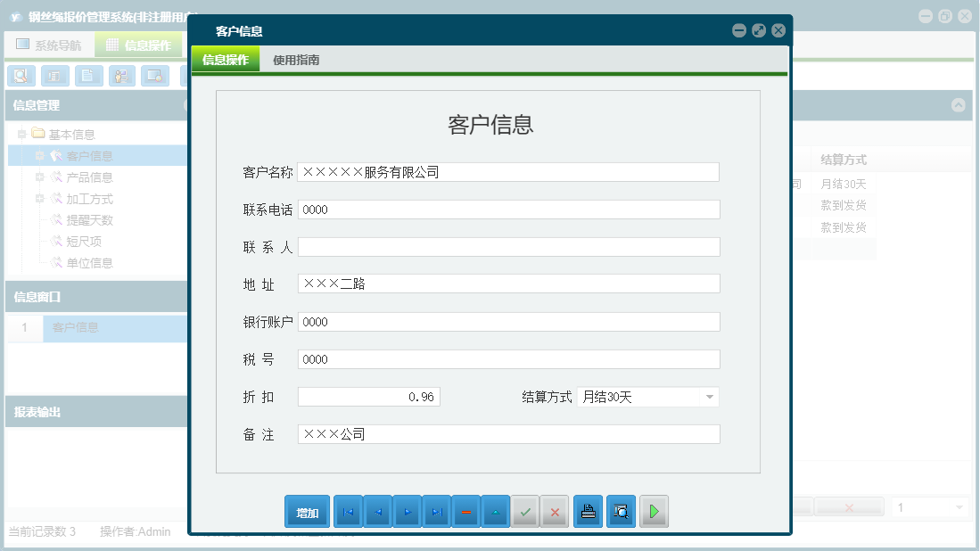Cancel edits with red X icon
Screen dimensions: 980x551
point(555,511)
